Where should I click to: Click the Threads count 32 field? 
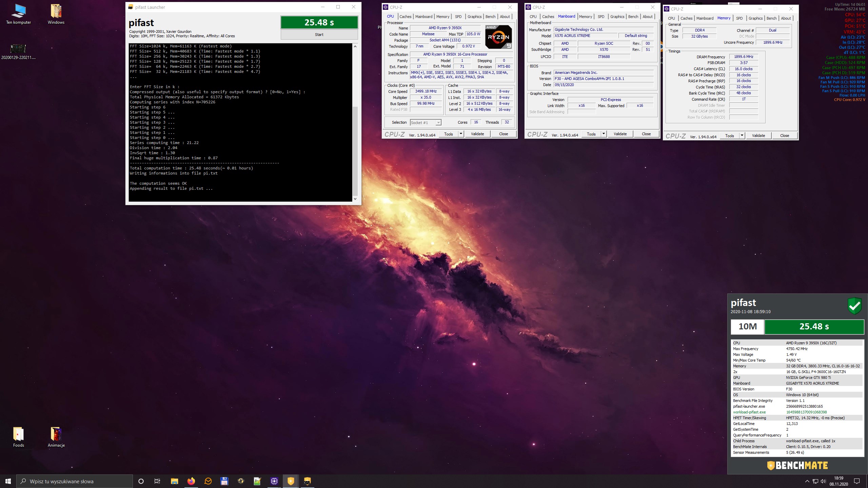point(507,122)
